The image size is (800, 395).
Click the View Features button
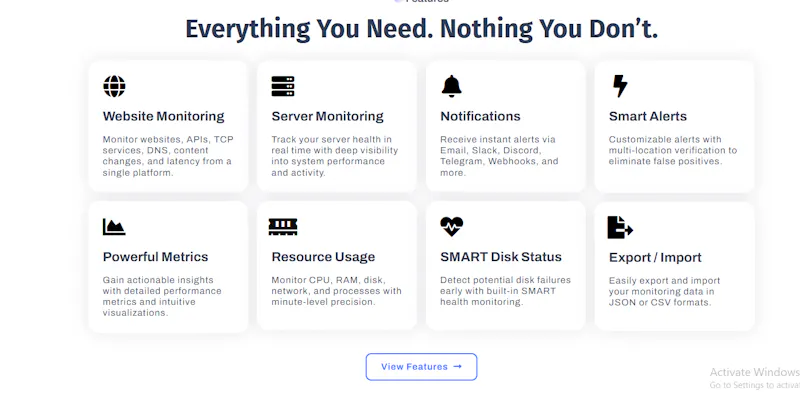coord(421,367)
